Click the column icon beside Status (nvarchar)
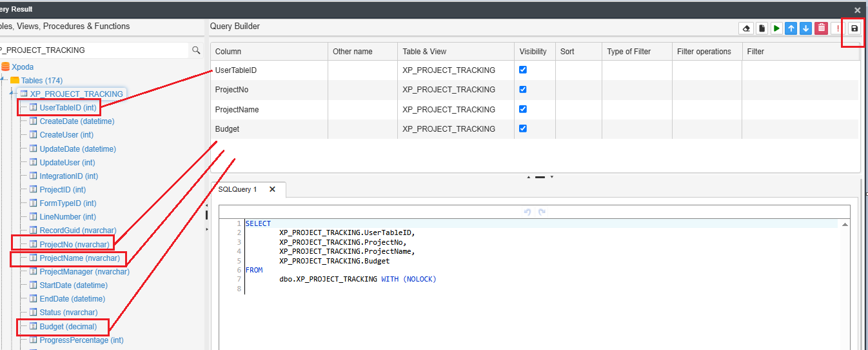868x350 pixels. 34,312
